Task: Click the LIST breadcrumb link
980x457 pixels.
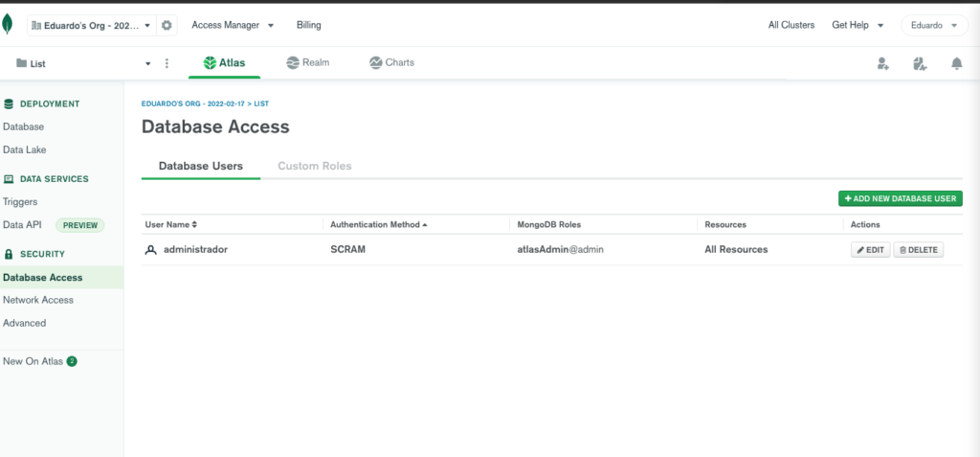Action: pyautogui.click(x=261, y=103)
